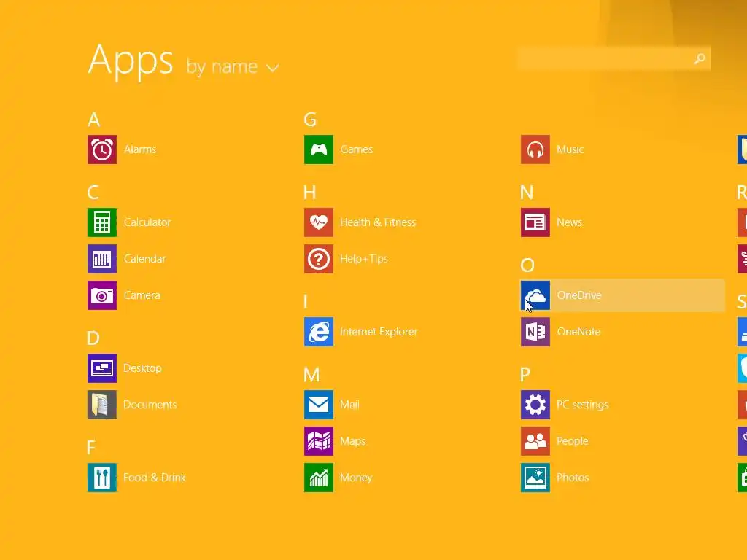Image resolution: width=747 pixels, height=560 pixels.
Task: Launch the Health & Fitness icon
Action: click(x=319, y=222)
